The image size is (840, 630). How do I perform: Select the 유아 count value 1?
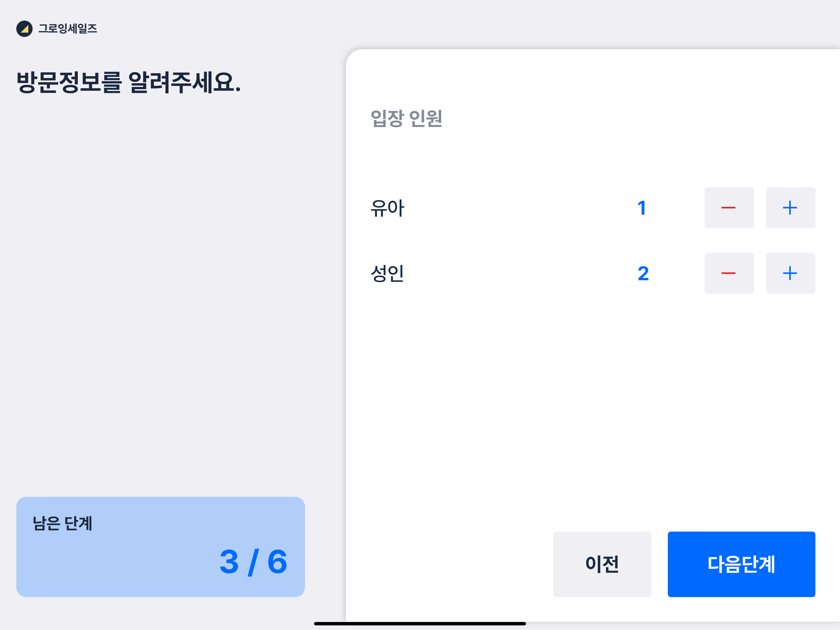(642, 208)
